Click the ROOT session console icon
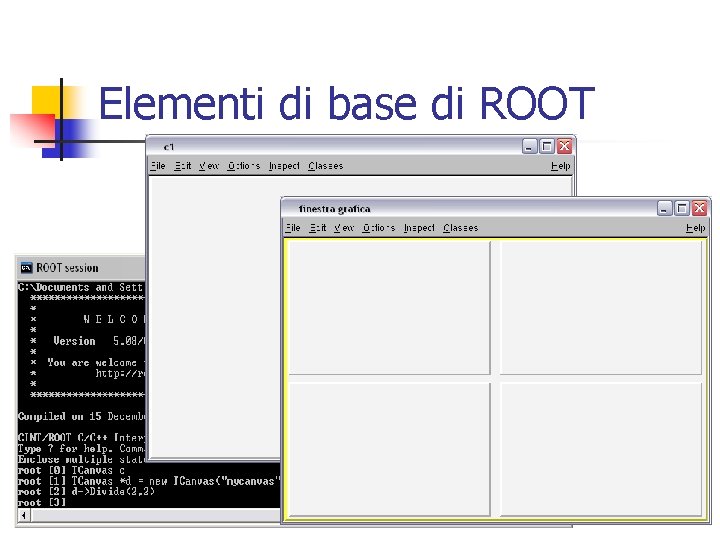The image size is (720, 540). tap(26, 268)
